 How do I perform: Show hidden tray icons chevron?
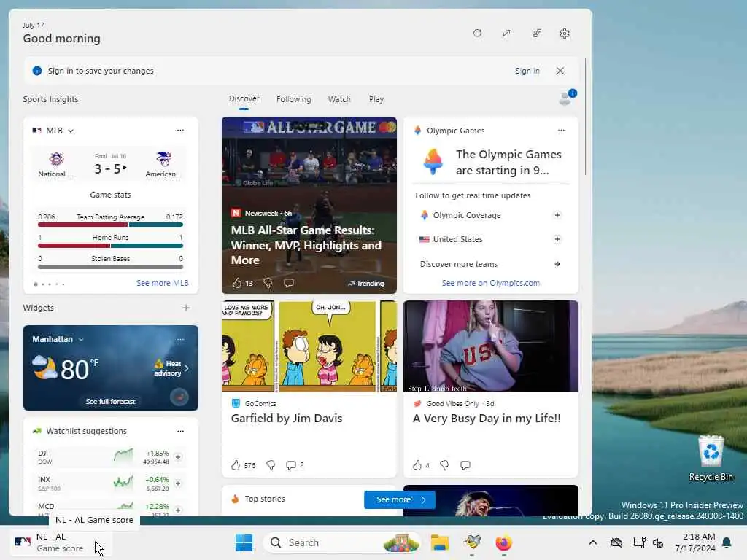(592, 542)
